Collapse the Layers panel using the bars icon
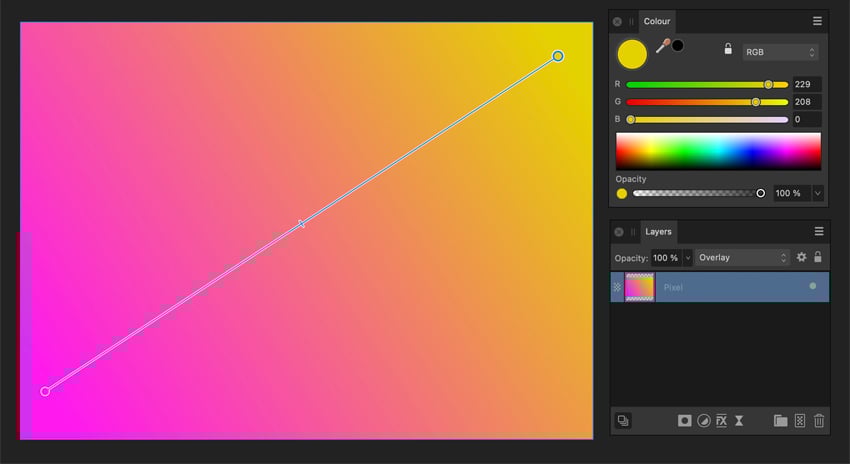850x464 pixels. pyautogui.click(x=633, y=232)
